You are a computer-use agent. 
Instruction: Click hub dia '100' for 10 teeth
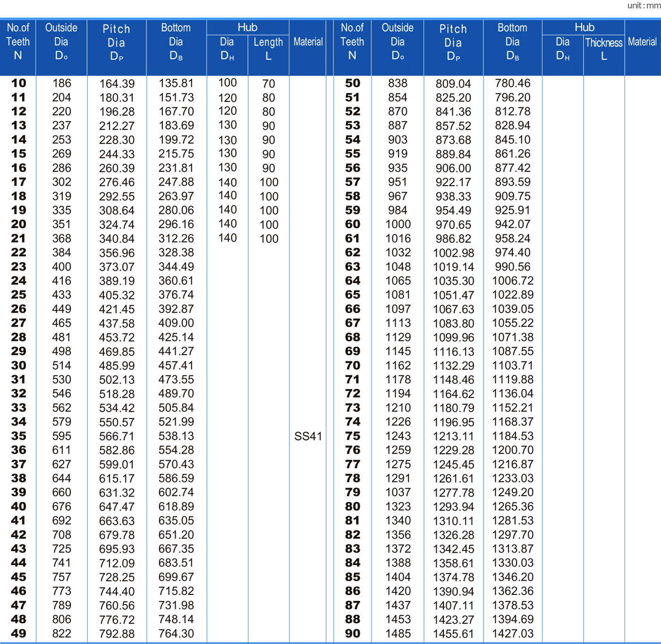tap(227, 83)
